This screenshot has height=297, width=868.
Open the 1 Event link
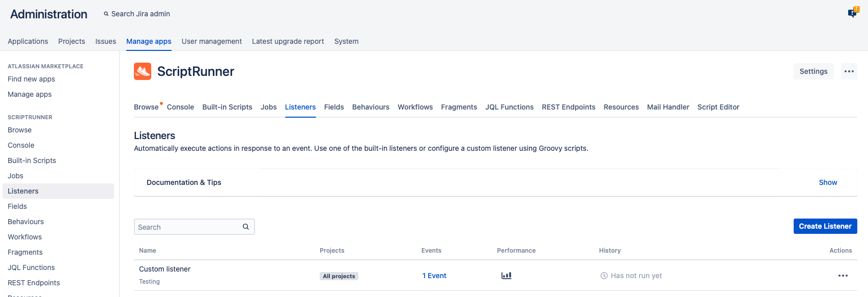pos(434,276)
